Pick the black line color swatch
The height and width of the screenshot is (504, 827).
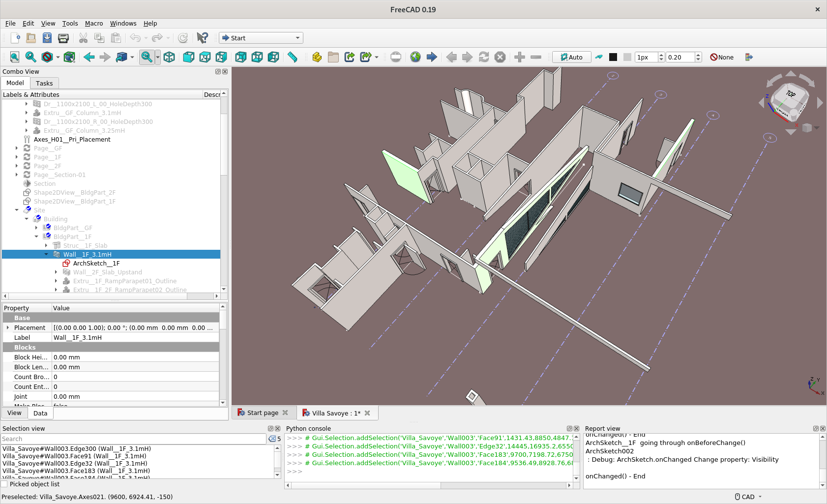tap(613, 57)
